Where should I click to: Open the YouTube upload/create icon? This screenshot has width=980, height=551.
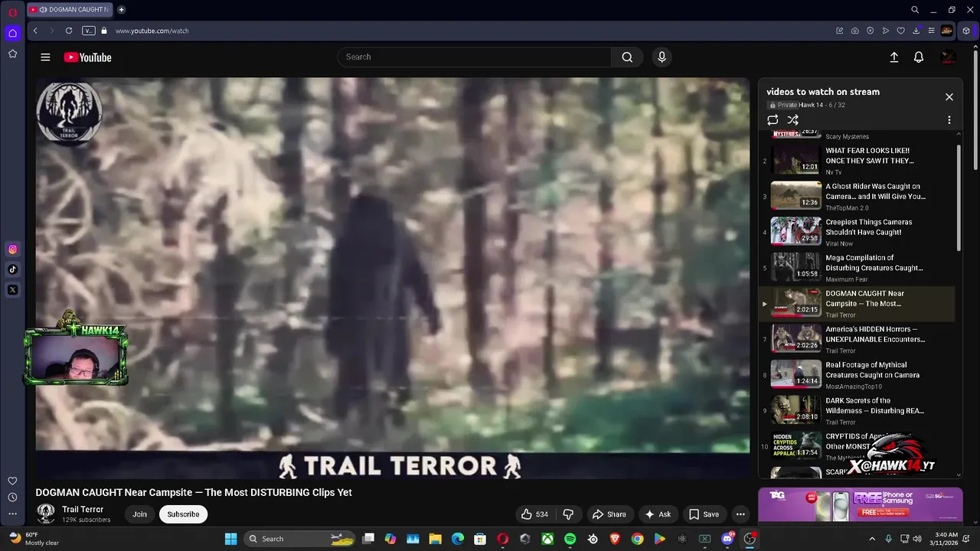893,57
